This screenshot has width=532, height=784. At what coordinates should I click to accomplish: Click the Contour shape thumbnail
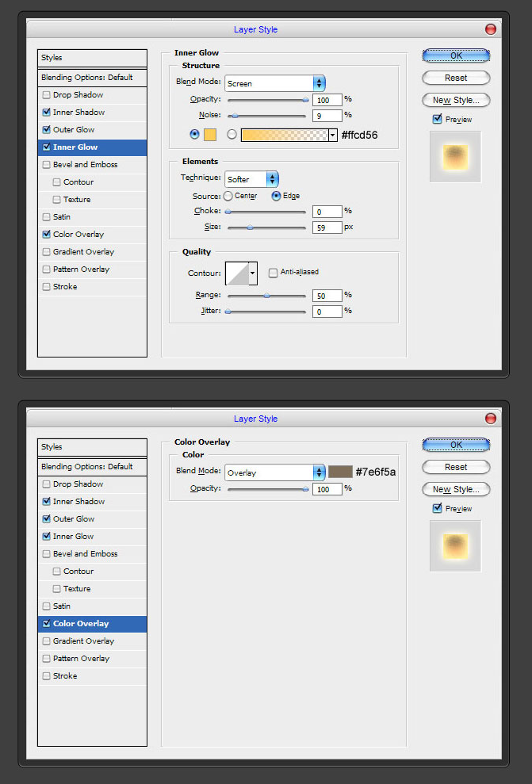[x=238, y=273]
